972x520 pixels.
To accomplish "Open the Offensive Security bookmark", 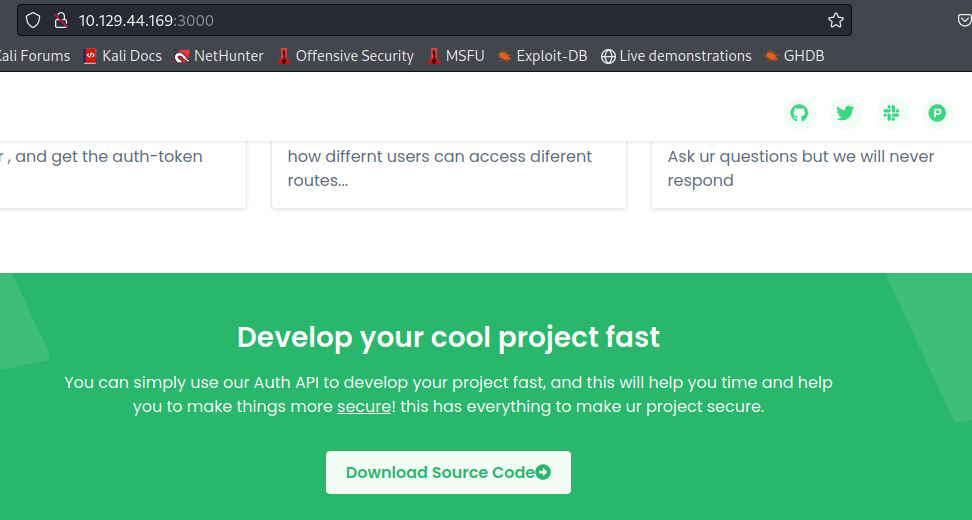I will point(345,56).
